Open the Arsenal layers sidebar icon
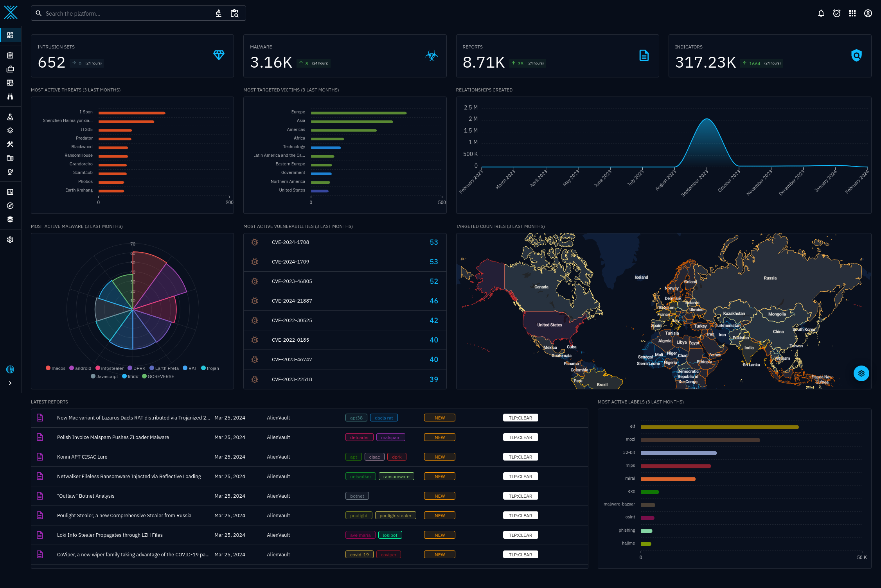 10,131
